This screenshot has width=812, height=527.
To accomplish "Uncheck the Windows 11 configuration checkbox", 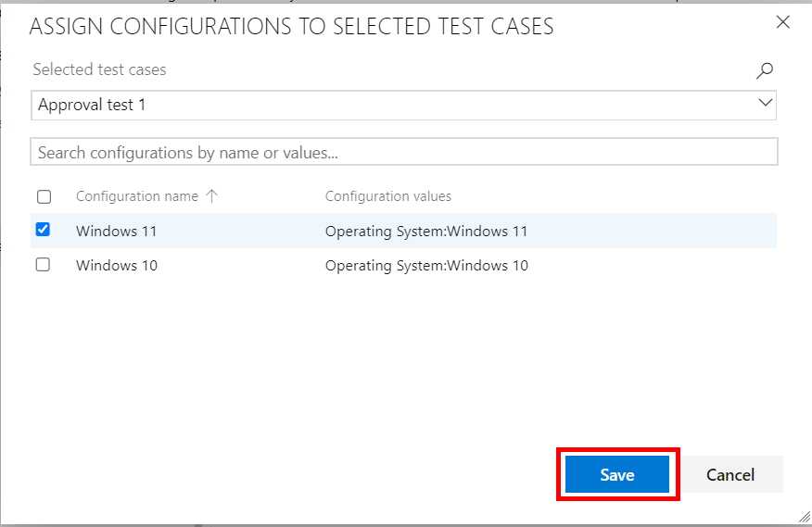I will click(43, 230).
